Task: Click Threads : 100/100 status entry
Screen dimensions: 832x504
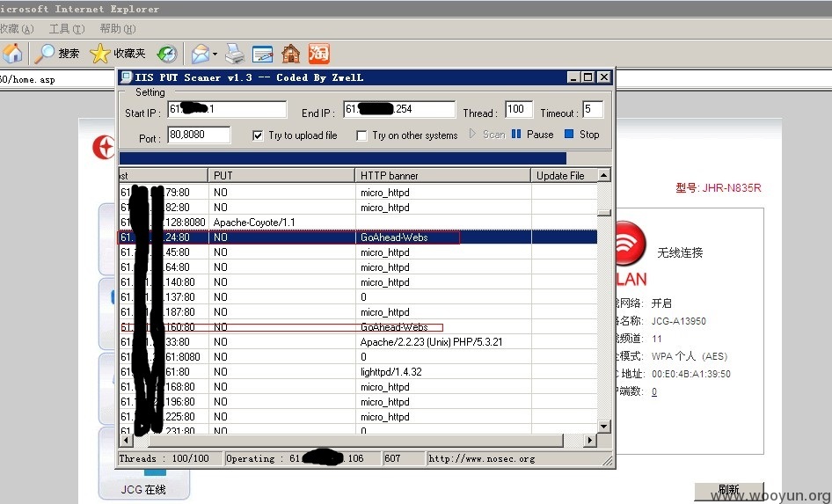Action: pos(164,458)
